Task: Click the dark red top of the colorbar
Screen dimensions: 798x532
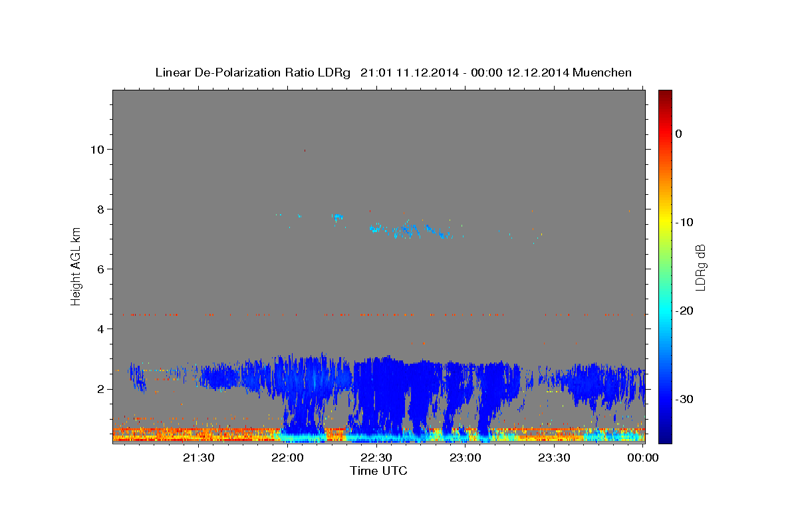Action: [x=665, y=96]
